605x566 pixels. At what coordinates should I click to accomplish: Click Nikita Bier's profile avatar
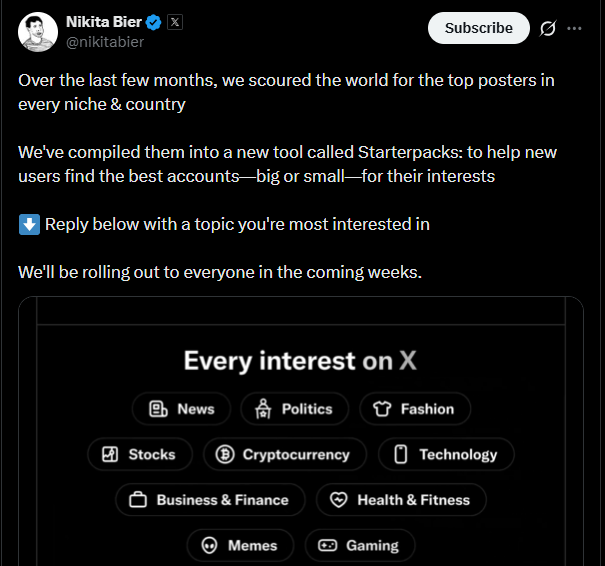click(37, 31)
